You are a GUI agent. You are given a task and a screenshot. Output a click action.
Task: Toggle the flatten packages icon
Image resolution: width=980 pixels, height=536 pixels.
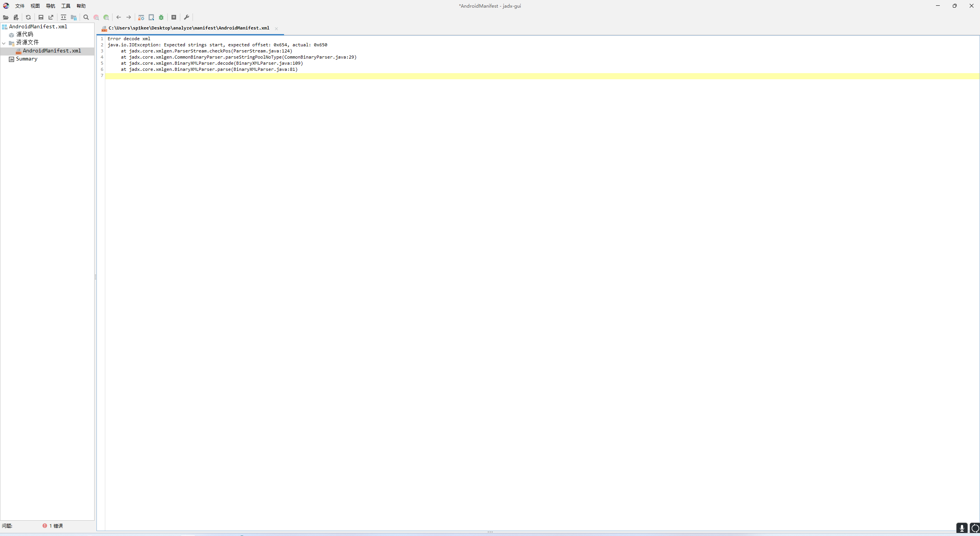(x=74, y=17)
